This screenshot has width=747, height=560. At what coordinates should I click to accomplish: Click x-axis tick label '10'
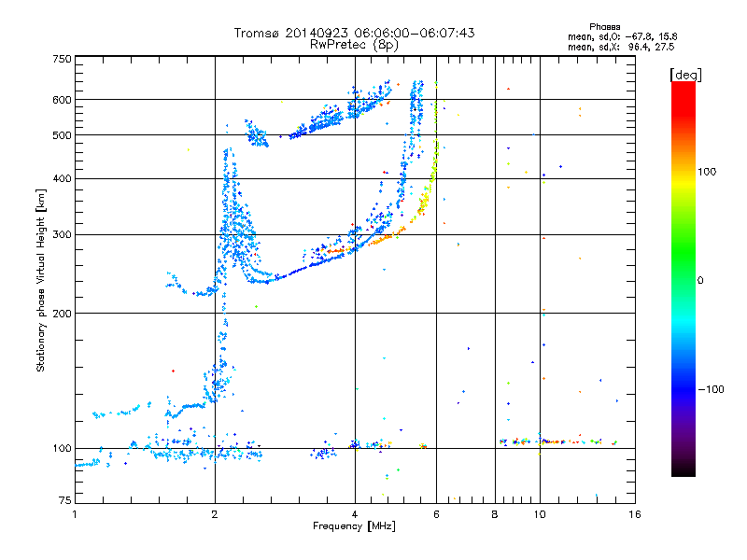click(540, 514)
